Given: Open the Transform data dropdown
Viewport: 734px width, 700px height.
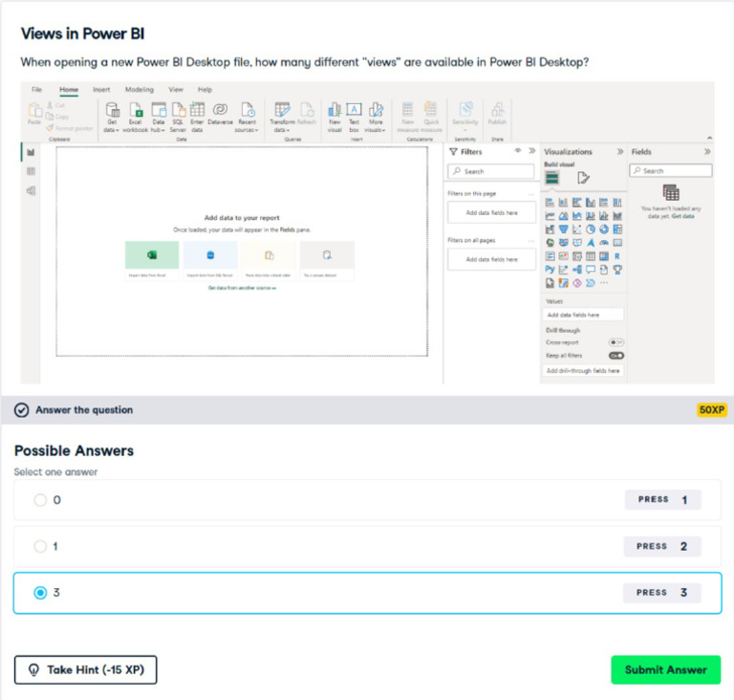Looking at the screenshot, I should click(x=282, y=117).
